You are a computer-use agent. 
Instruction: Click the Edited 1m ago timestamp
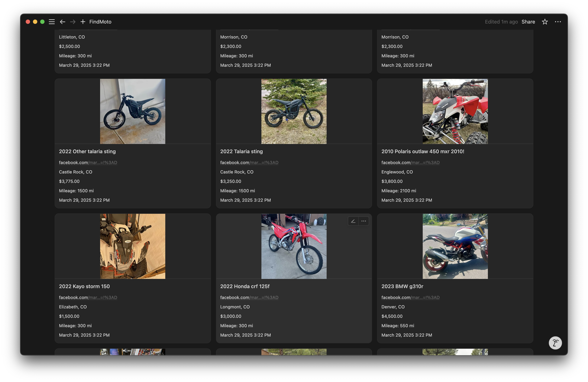click(501, 22)
